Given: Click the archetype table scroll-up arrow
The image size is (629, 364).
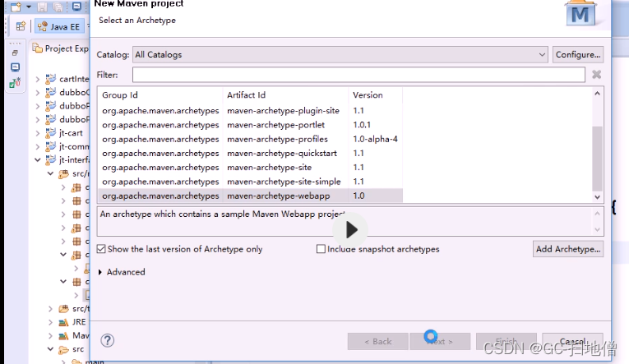Looking at the screenshot, I should coord(597,94).
